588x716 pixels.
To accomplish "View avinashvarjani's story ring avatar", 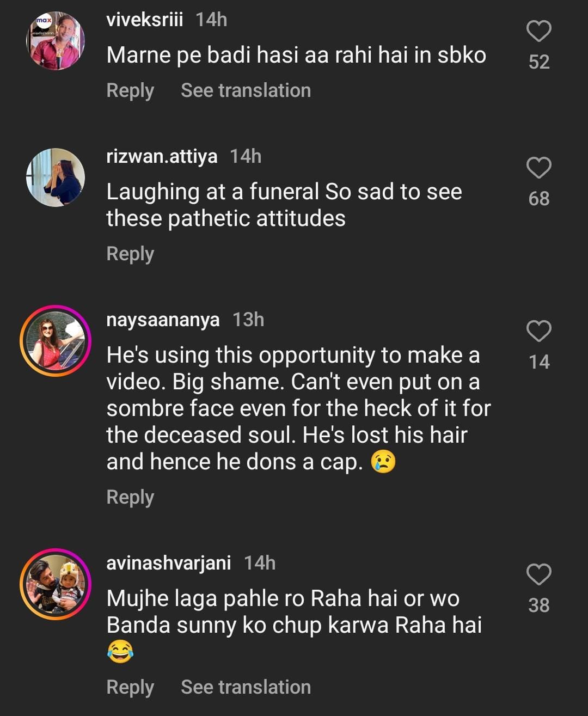I will (x=56, y=584).
